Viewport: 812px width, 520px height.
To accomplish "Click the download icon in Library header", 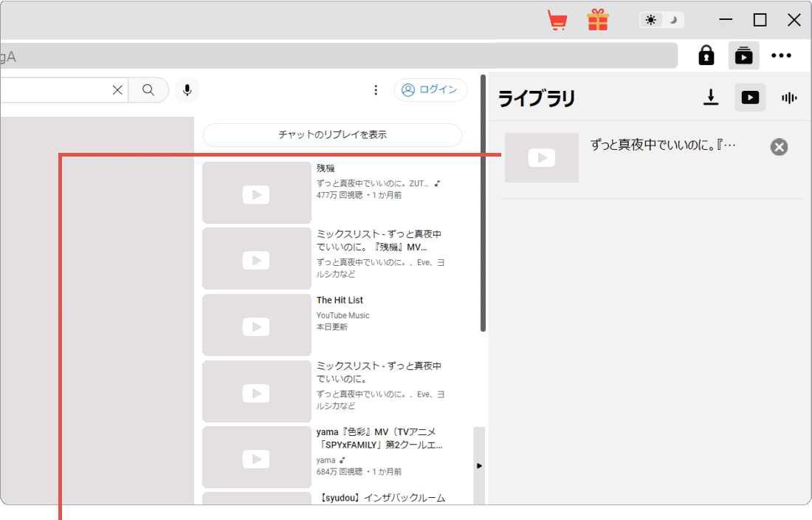I will (710, 97).
